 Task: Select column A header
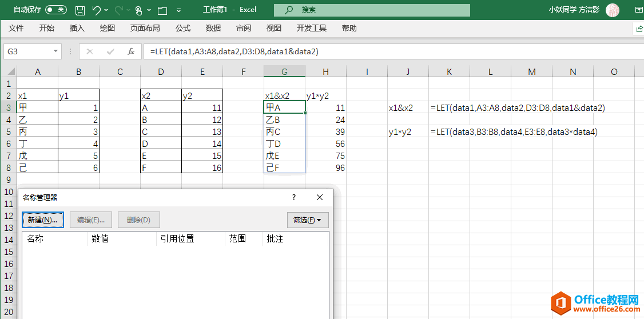pyautogui.click(x=37, y=72)
